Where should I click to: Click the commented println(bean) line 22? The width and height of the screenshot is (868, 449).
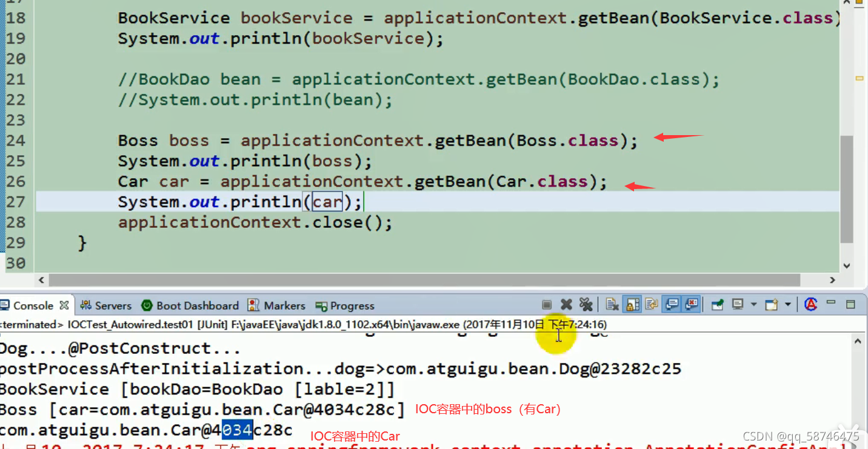255,100
